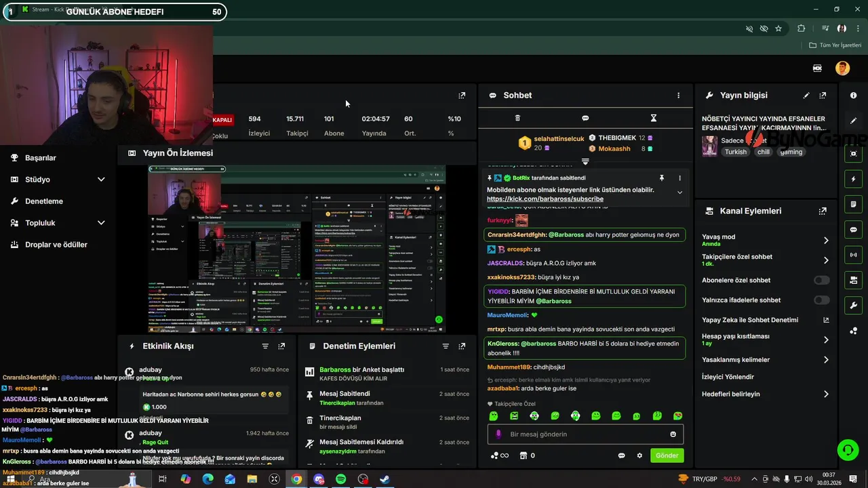Select the Turkish tag
This screenshot has width=868, height=488.
pyautogui.click(x=735, y=152)
